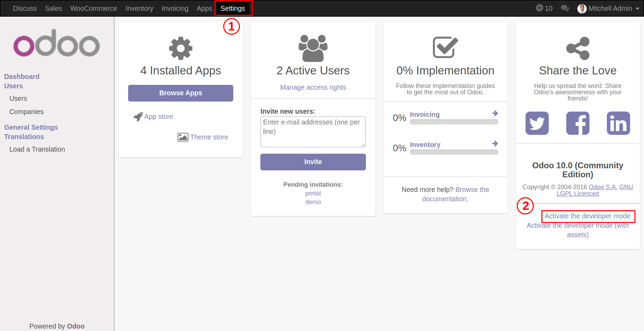Click the Twitter share icon
This screenshot has width=644, height=331.
(537, 123)
